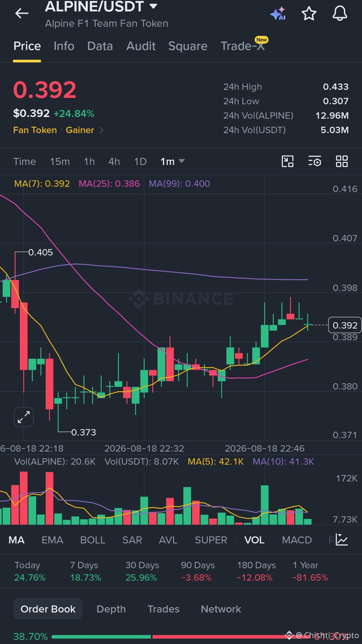This screenshot has width=362, height=644.
Task: Open the Gainer tag
Action: [x=80, y=130]
